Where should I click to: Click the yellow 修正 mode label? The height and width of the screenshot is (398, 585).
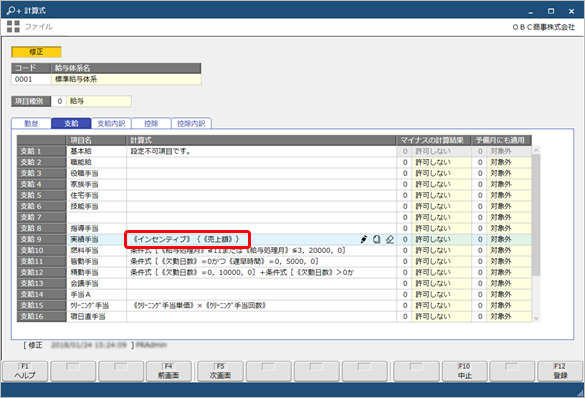tap(36, 52)
